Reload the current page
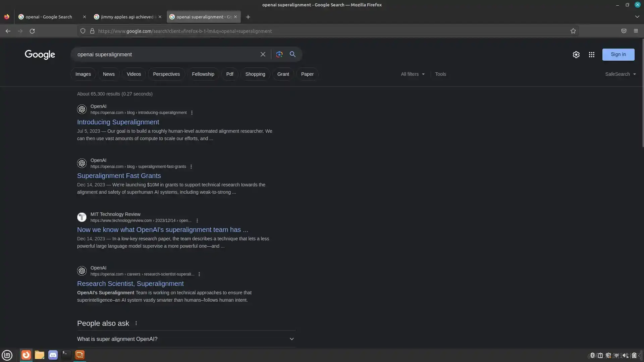Viewport: 644px width, 362px height. pos(32,31)
